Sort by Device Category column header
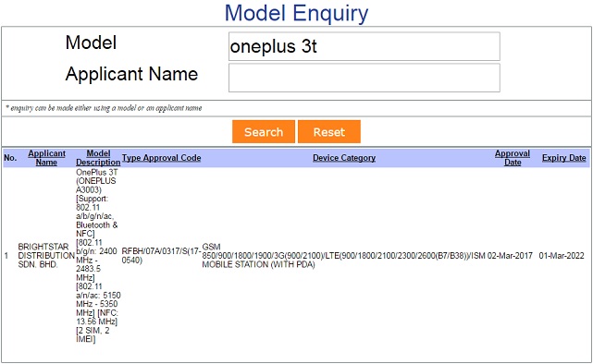Viewport: 593px width, 364px height. (x=344, y=158)
